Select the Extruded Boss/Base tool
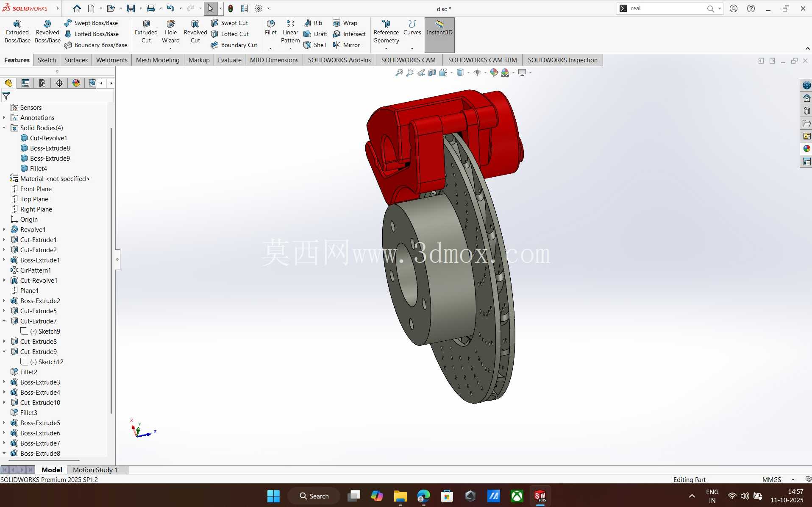 tap(17, 32)
